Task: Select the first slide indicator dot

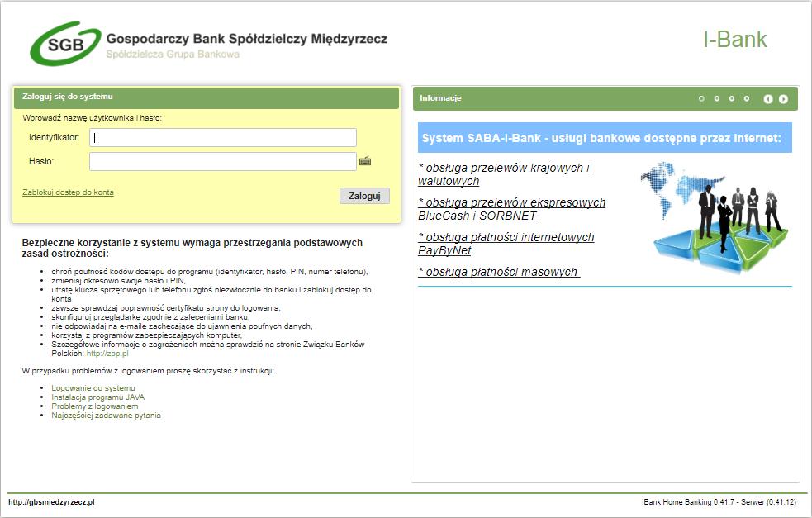Action: [701, 98]
